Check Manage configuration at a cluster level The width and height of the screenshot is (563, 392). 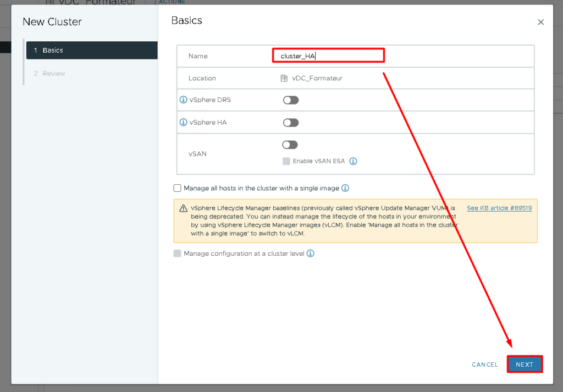[x=177, y=253]
